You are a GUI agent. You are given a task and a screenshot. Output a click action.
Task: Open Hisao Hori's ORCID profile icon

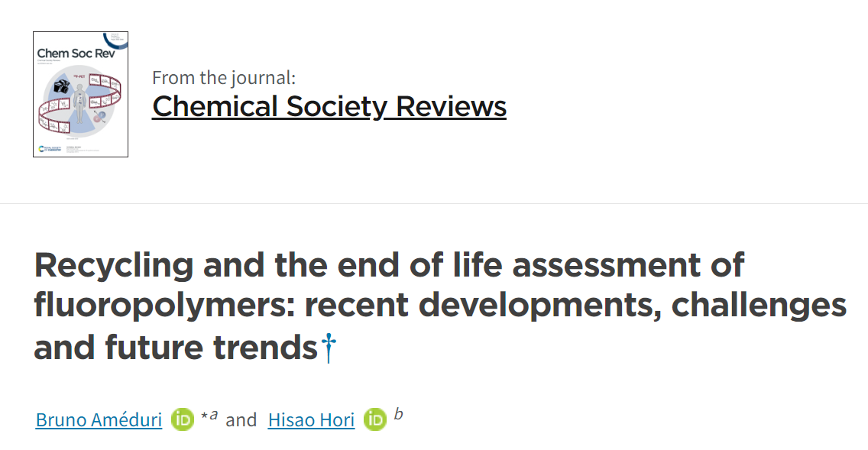point(374,419)
